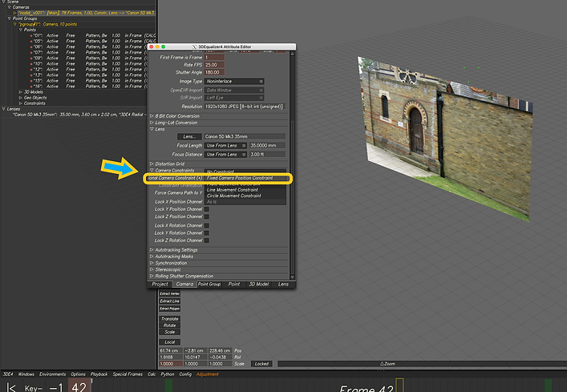This screenshot has width=567, height=392.
Task: Select tracking point "06" in the Points list
Action: pos(88,46)
